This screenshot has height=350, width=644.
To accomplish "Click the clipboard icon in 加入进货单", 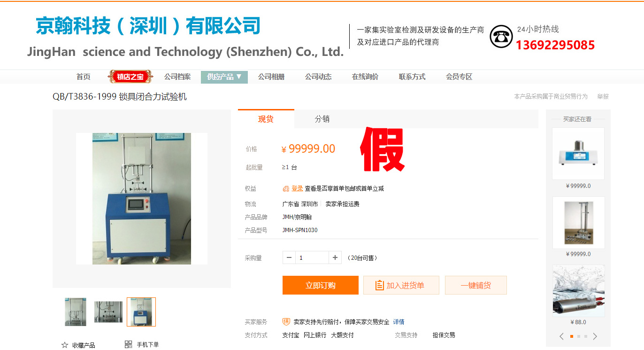I will (380, 285).
